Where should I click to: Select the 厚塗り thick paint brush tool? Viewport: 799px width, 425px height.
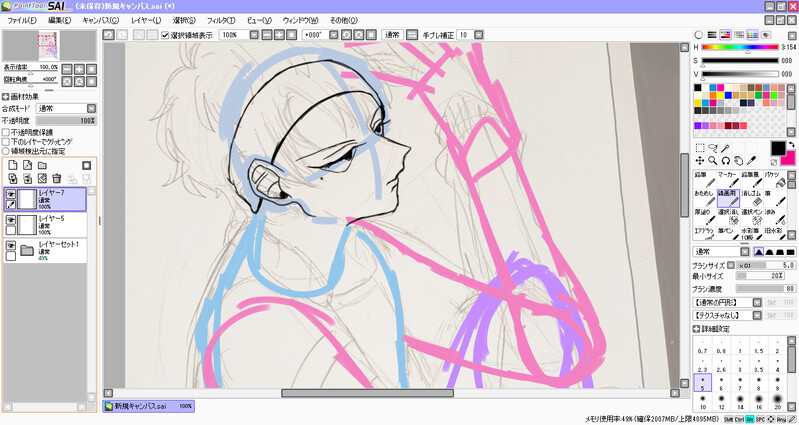click(x=704, y=217)
